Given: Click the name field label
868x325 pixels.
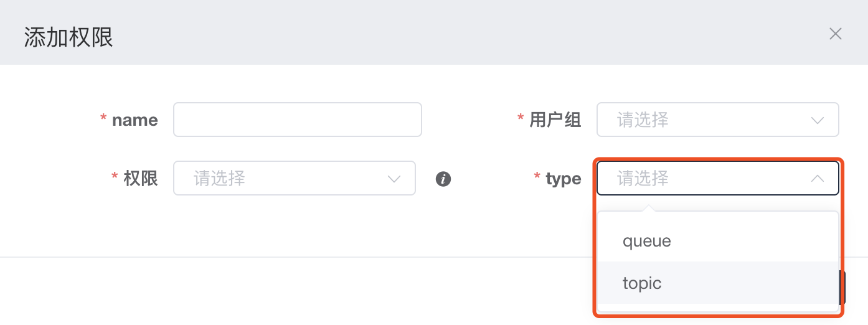Looking at the screenshot, I should [134, 120].
